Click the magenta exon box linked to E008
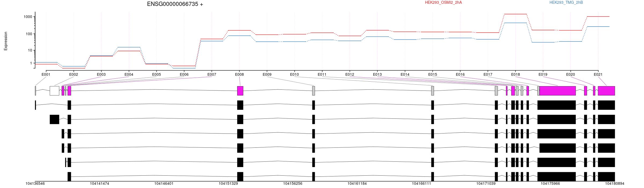 click(240, 91)
